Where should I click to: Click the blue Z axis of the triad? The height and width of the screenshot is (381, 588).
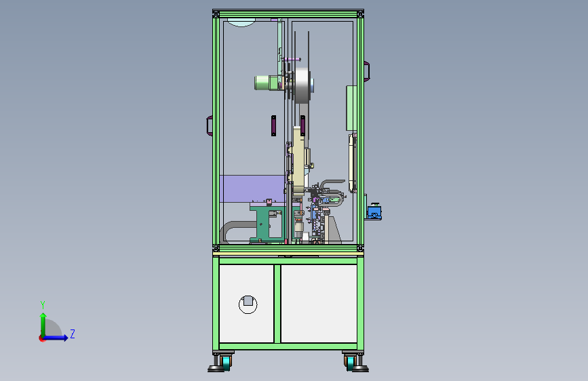pyautogui.click(x=56, y=338)
